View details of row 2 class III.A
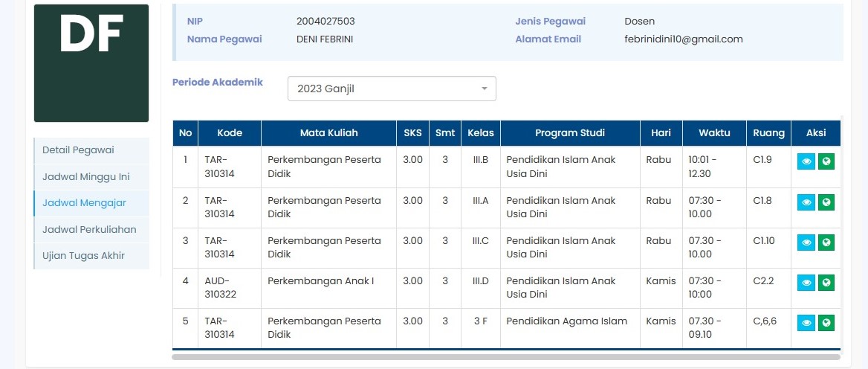The height and width of the screenshot is (369, 868). pos(806,202)
